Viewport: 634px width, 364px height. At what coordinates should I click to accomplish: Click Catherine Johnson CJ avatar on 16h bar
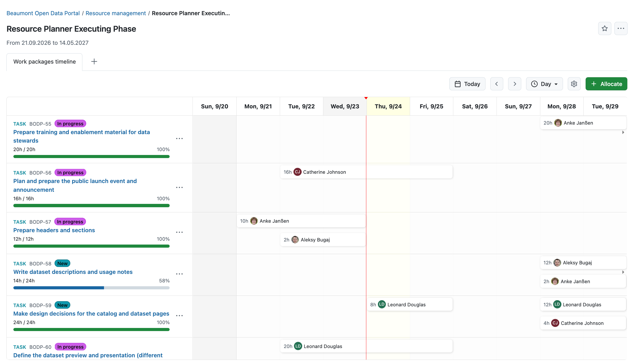298,172
